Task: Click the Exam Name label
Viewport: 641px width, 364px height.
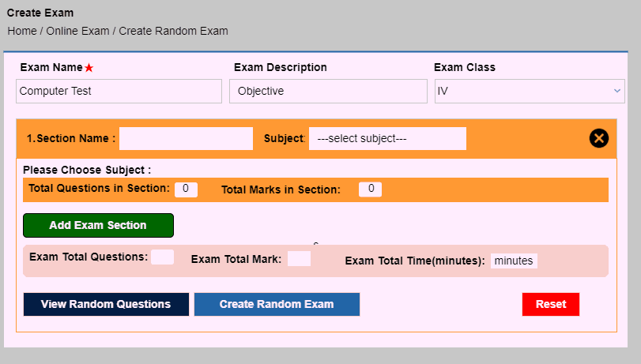Action: [51, 67]
